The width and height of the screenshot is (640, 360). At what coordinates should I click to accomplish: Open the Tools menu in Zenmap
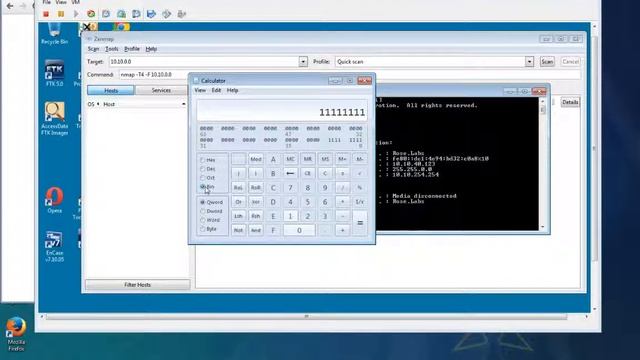[112, 49]
